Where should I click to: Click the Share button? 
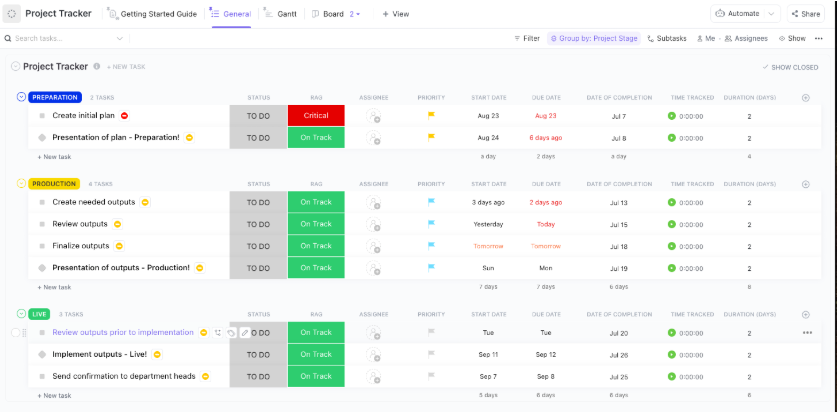tap(806, 14)
